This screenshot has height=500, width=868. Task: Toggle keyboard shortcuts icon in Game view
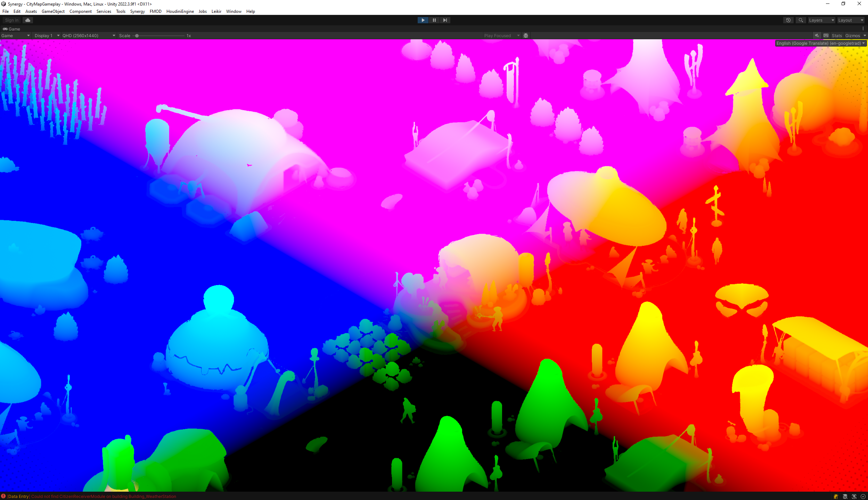click(x=826, y=35)
